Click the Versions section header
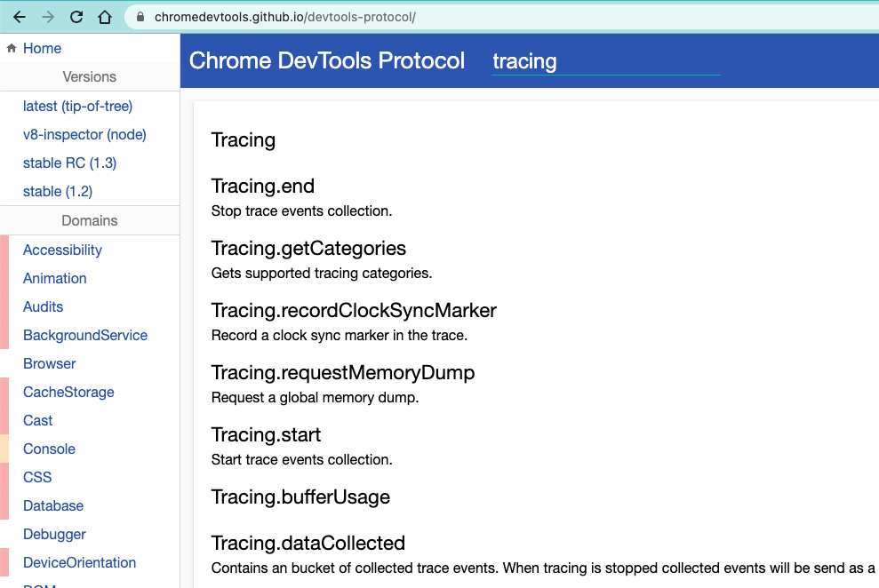Screen dimensions: 879x588 90,76
